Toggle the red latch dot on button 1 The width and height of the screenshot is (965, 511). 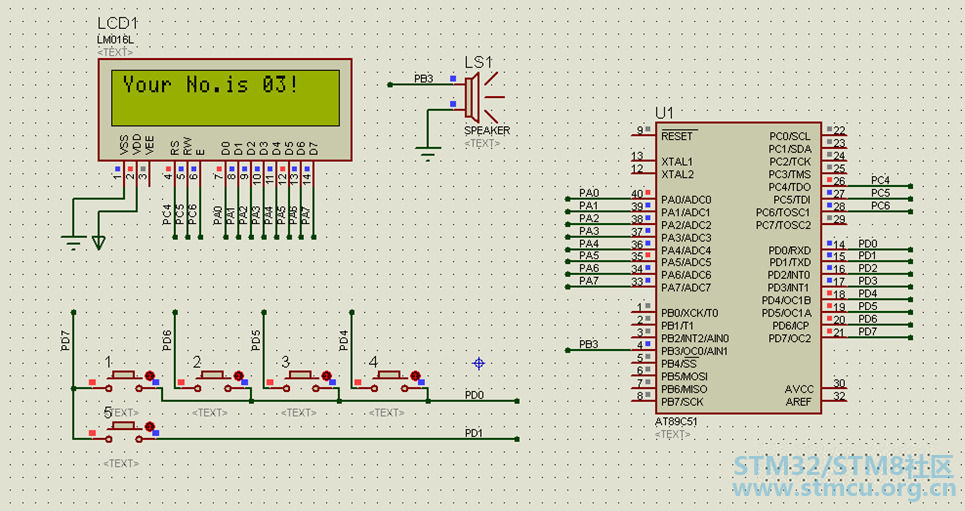[150, 376]
